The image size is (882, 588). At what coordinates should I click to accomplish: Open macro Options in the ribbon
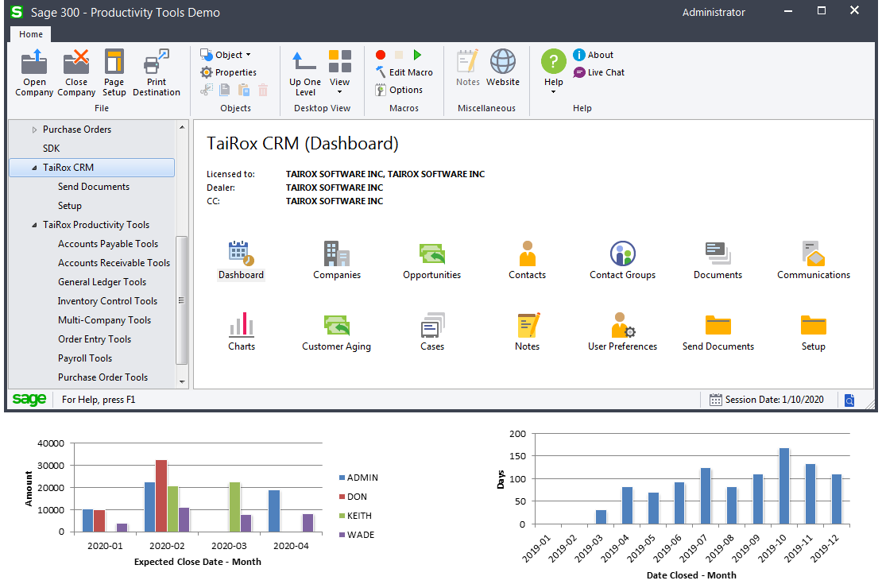(x=399, y=90)
